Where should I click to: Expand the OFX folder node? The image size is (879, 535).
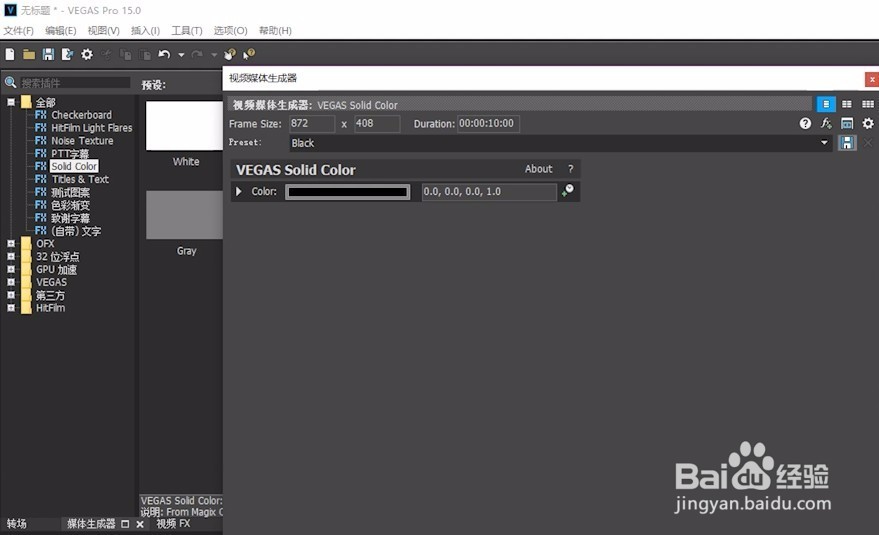pyautogui.click(x=11, y=243)
